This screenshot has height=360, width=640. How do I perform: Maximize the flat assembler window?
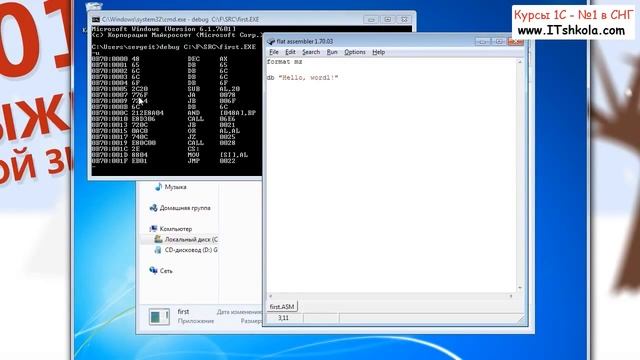498,41
